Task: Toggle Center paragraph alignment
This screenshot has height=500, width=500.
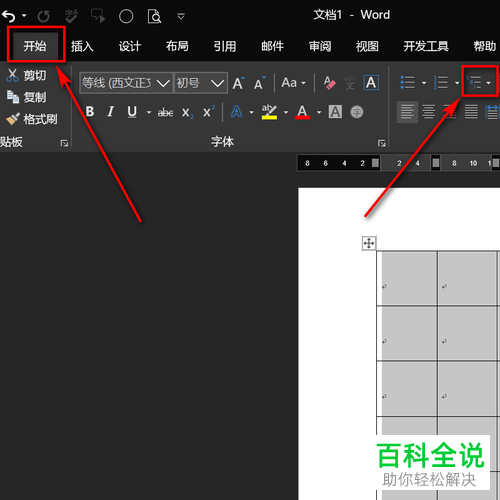Action: pyautogui.click(x=429, y=112)
